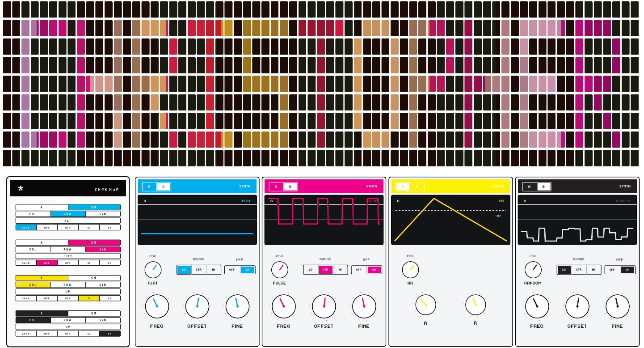Open the ALT direction selector in cyan map group
The image size is (644, 348).
point(68,221)
